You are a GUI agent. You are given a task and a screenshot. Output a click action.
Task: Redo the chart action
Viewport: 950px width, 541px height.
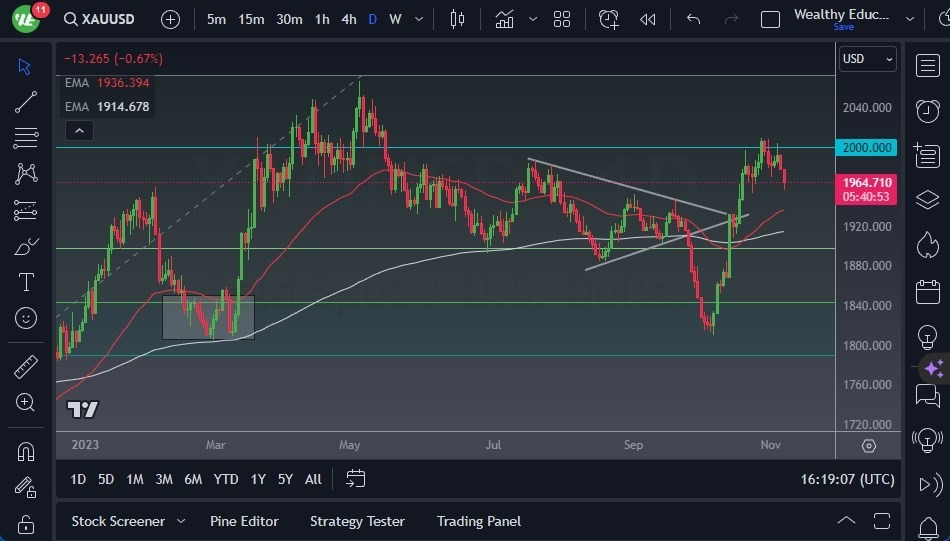point(731,19)
